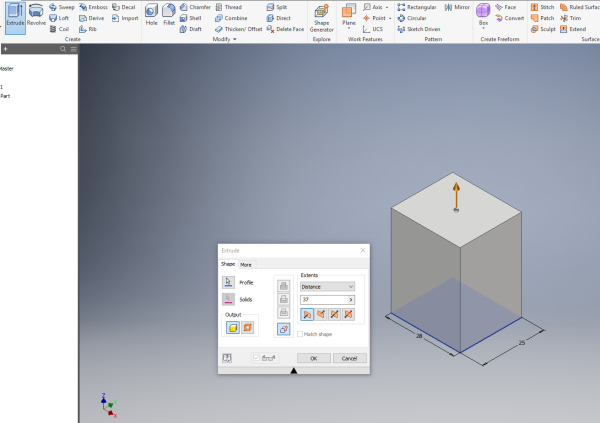This screenshot has width=600, height=423.
Task: Expand the Modify panel dropdown
Action: pos(235,39)
